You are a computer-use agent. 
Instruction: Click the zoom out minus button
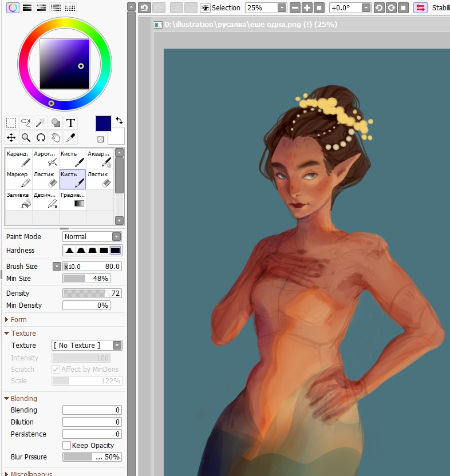click(295, 7)
